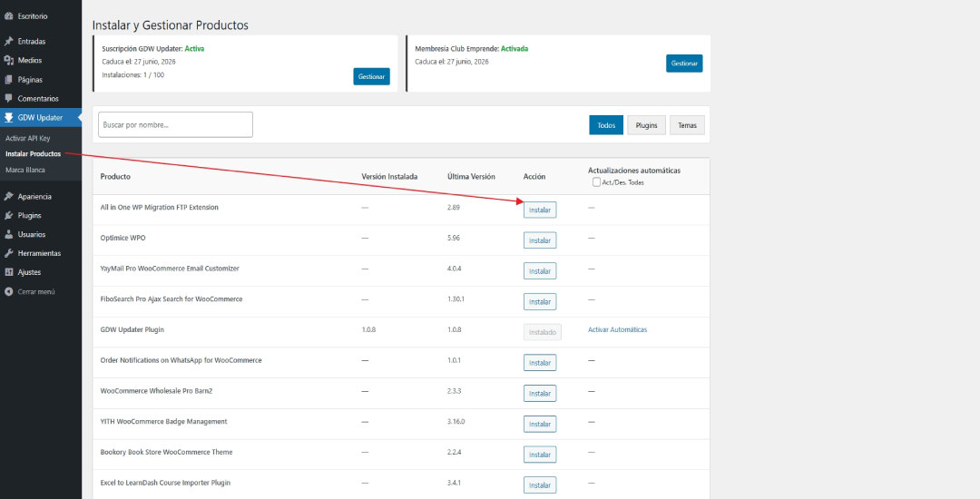Select the GDW Updater menu item
Viewport: 980px width, 499px height.
pyautogui.click(x=41, y=117)
